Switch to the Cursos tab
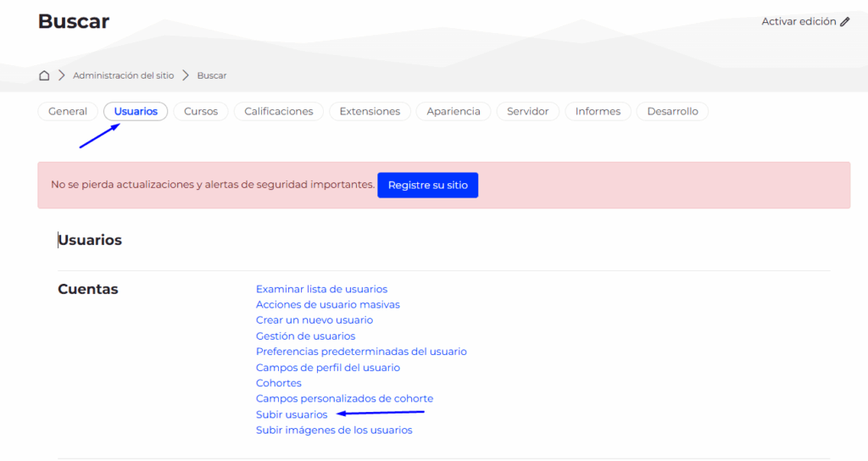Screen dimensions: 868x461 coord(201,112)
